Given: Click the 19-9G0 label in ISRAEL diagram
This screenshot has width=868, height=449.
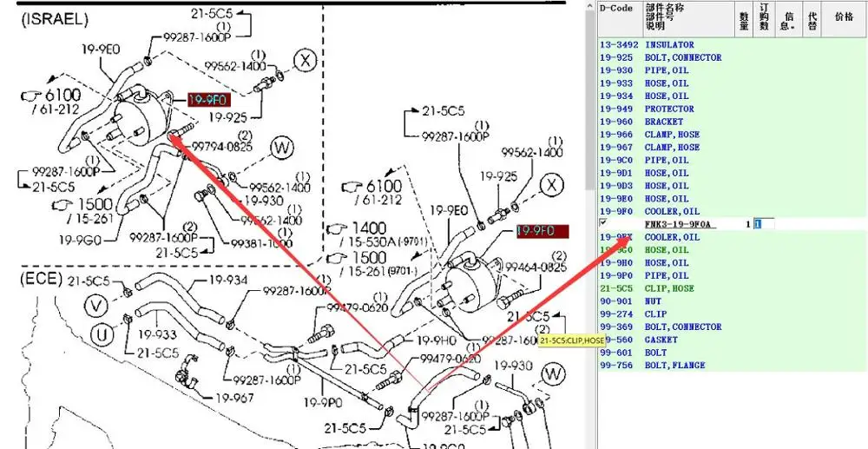Looking at the screenshot, I should point(79,240).
